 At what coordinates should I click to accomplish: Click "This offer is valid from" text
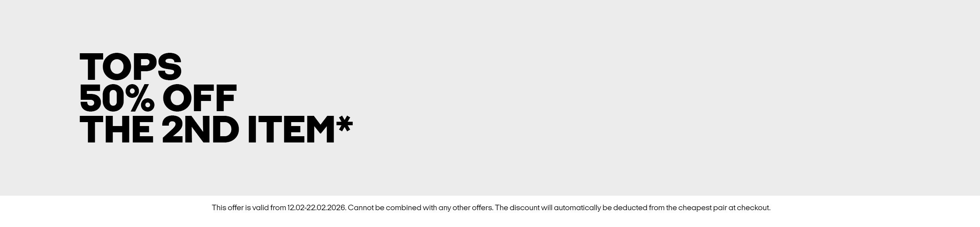pyautogui.click(x=249, y=208)
